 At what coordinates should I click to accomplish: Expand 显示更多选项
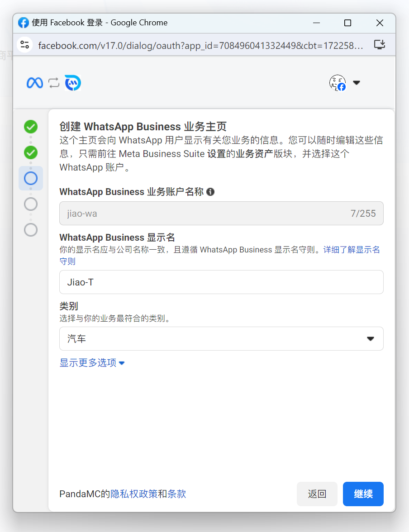[x=92, y=363]
